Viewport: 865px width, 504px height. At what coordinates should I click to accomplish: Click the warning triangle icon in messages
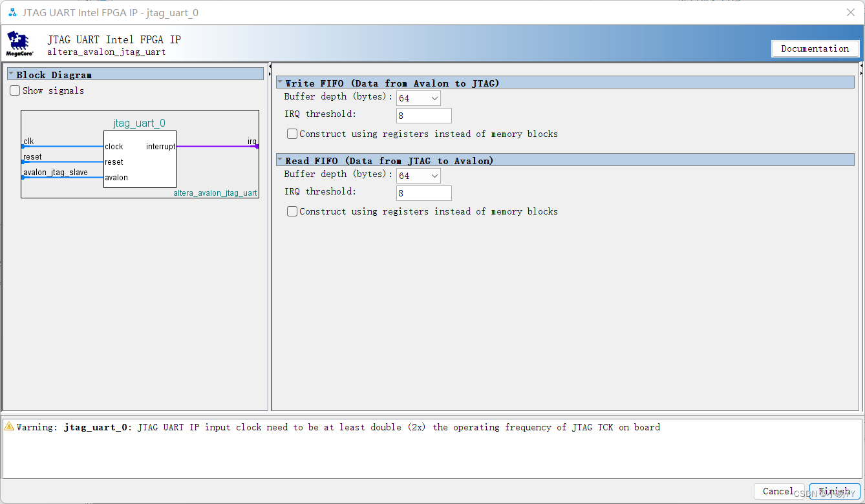[x=9, y=426]
